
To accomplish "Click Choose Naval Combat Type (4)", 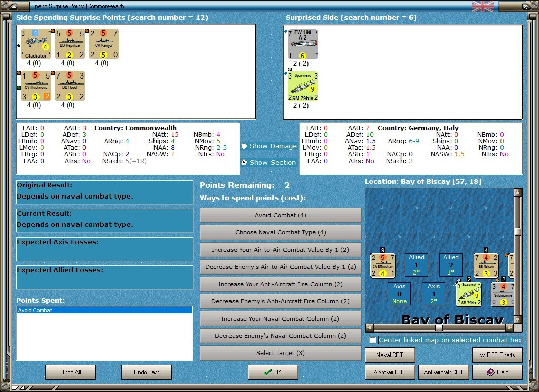I will [x=281, y=232].
